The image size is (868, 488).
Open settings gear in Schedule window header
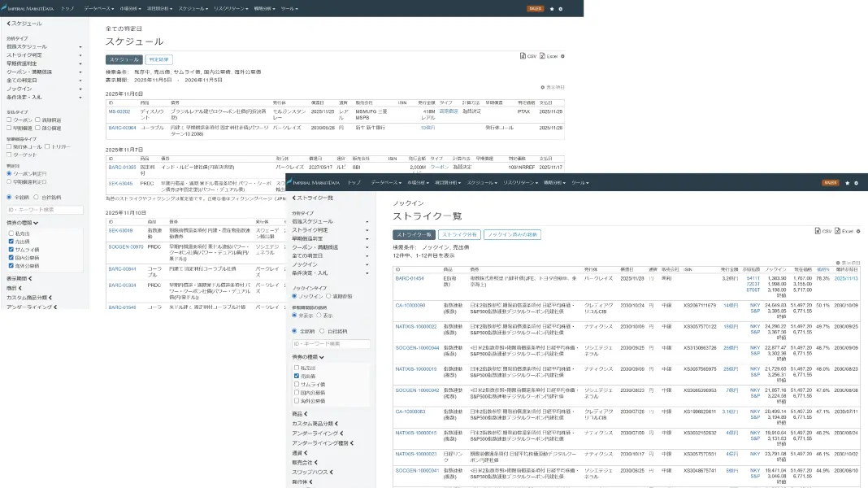560,9
